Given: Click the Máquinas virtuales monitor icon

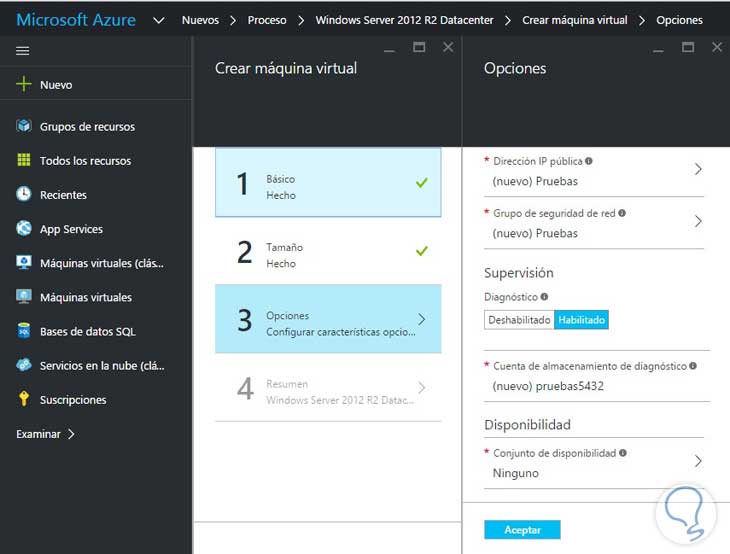Looking at the screenshot, I should (x=24, y=297).
